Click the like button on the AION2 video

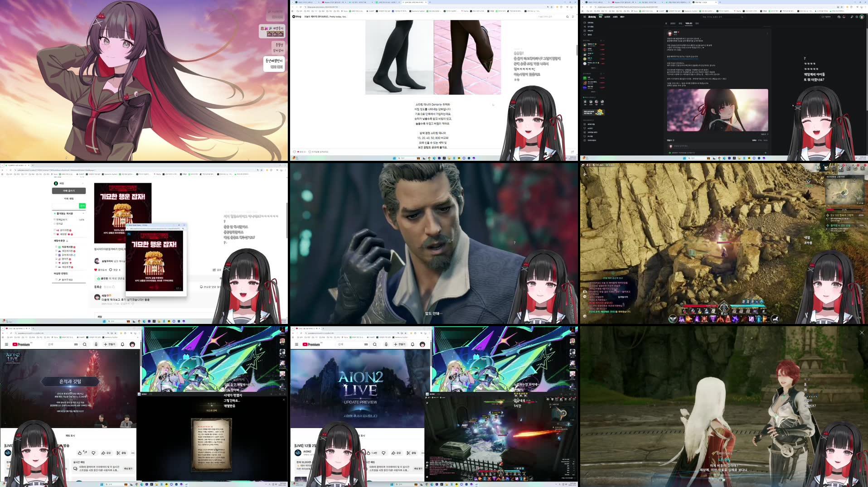click(x=369, y=453)
